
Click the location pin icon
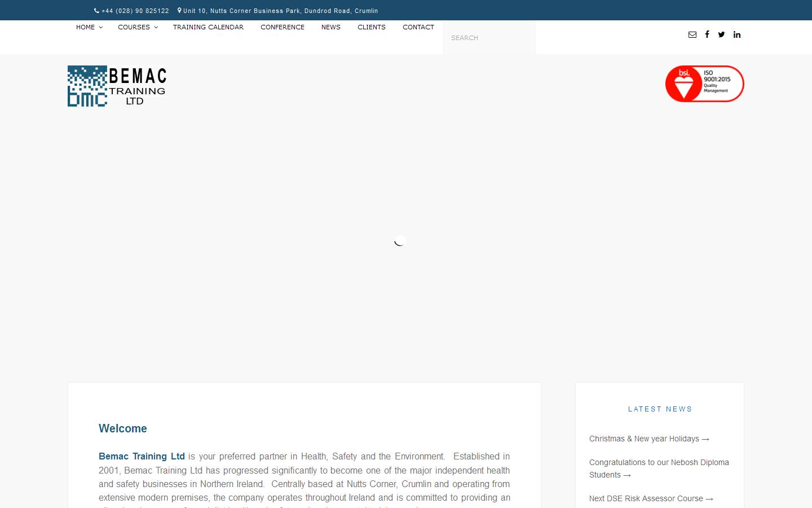[179, 11]
